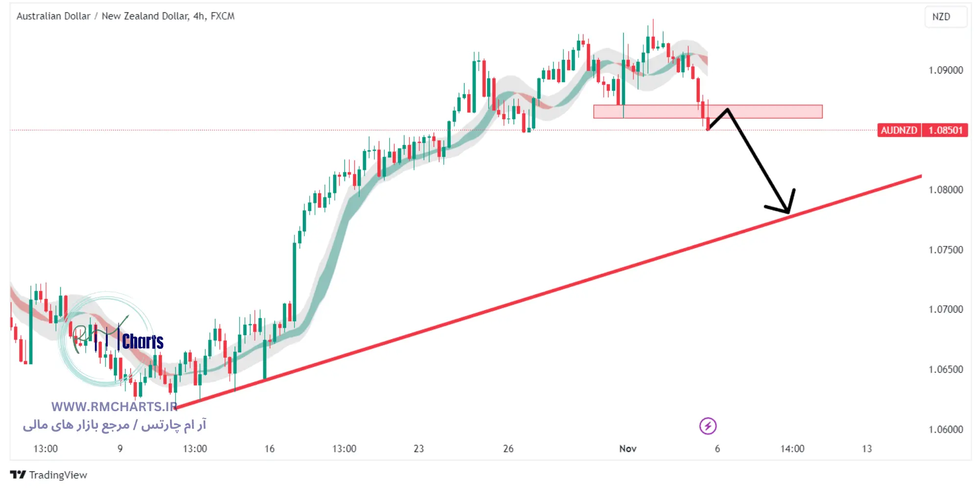Open the Australian Dollar / New Zealand Dollar symbol
Image resolution: width=980 pixels, height=490 pixels.
point(98,16)
